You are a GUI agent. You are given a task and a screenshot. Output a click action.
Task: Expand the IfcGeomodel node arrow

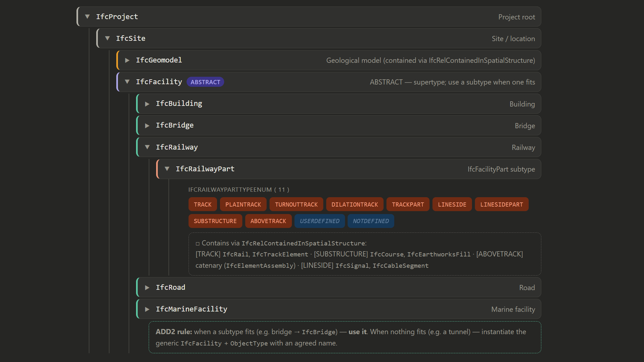tap(127, 60)
